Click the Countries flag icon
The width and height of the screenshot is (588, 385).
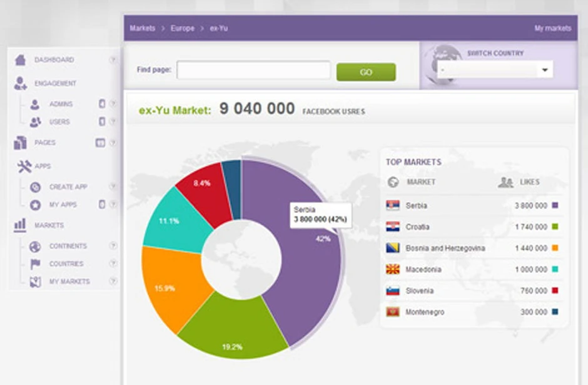[x=35, y=264]
